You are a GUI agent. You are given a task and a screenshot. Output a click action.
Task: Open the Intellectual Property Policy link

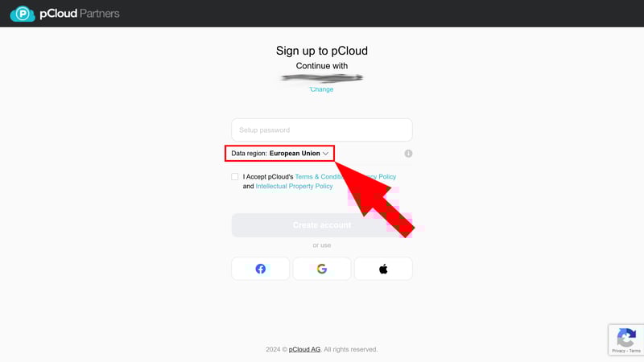[294, 186]
